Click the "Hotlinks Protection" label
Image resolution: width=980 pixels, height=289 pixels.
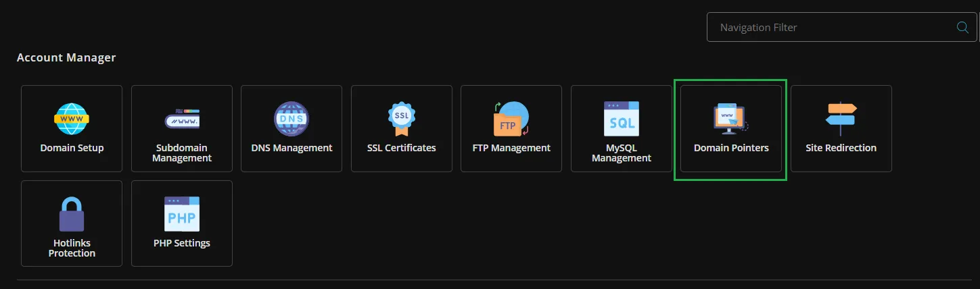point(72,248)
